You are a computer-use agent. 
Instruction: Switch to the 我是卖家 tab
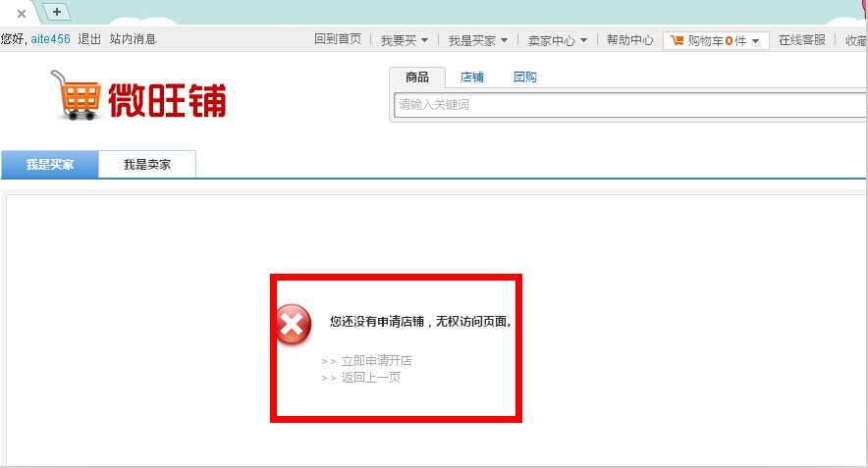pyautogui.click(x=147, y=165)
